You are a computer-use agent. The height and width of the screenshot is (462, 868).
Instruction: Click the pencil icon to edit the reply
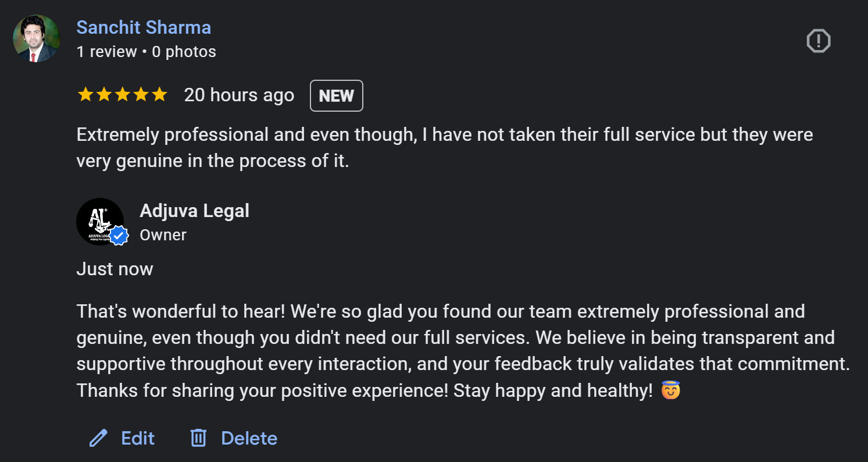coord(98,438)
